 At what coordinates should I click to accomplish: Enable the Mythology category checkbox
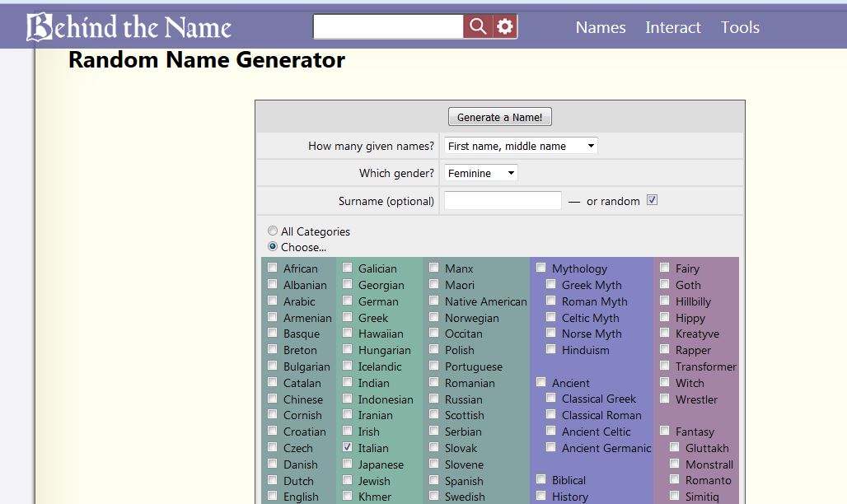[x=541, y=268]
